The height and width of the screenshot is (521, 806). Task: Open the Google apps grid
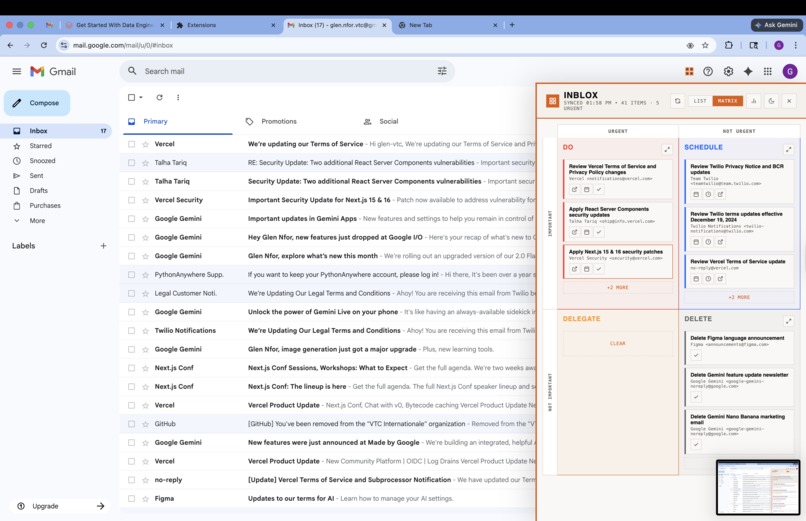[767, 71]
